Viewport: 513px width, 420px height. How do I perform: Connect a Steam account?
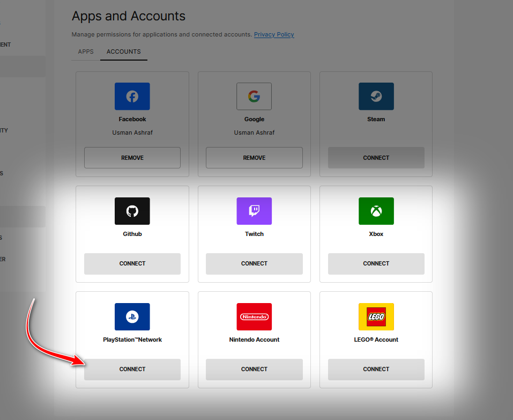coord(376,157)
